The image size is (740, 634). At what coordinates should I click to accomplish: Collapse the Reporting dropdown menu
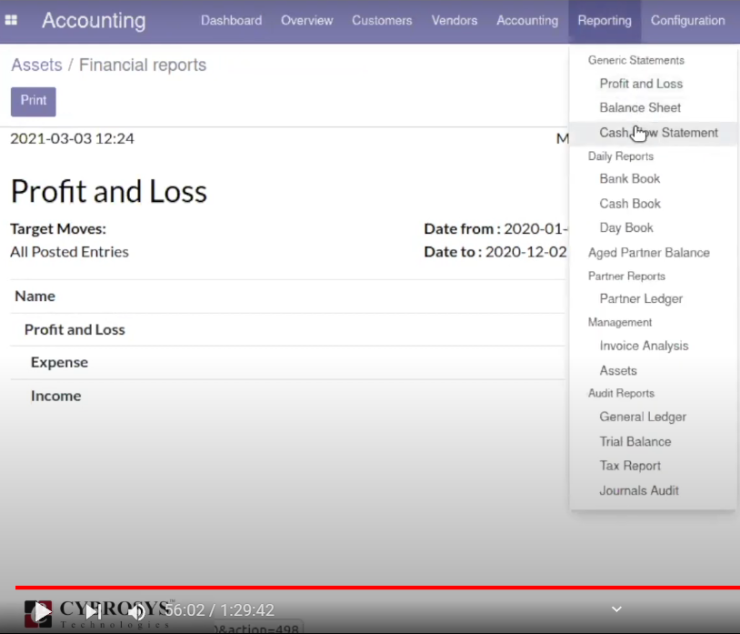[605, 20]
